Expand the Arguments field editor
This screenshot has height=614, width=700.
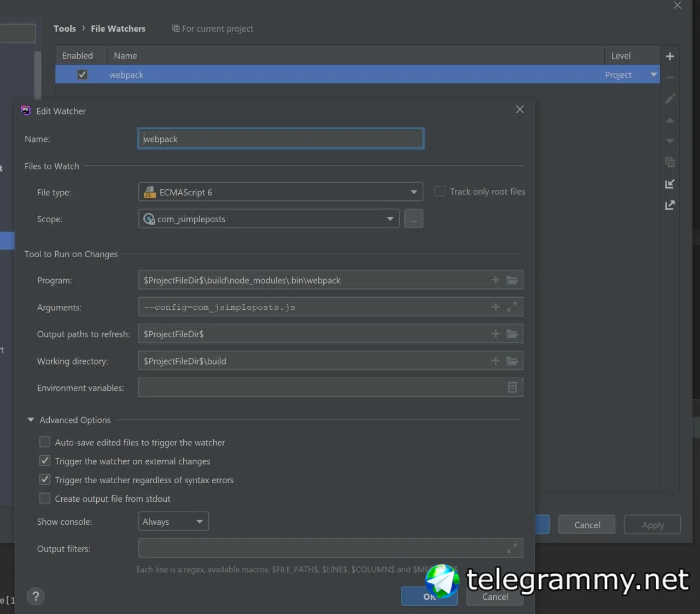tap(512, 307)
